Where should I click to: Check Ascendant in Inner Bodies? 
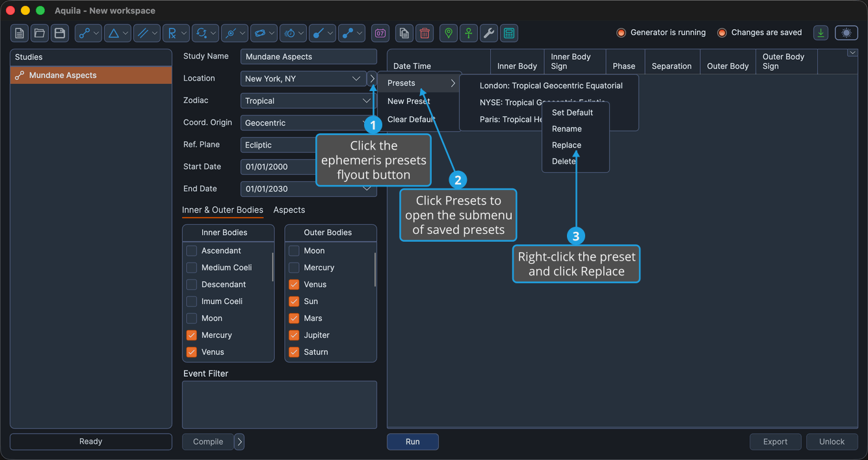coord(192,251)
